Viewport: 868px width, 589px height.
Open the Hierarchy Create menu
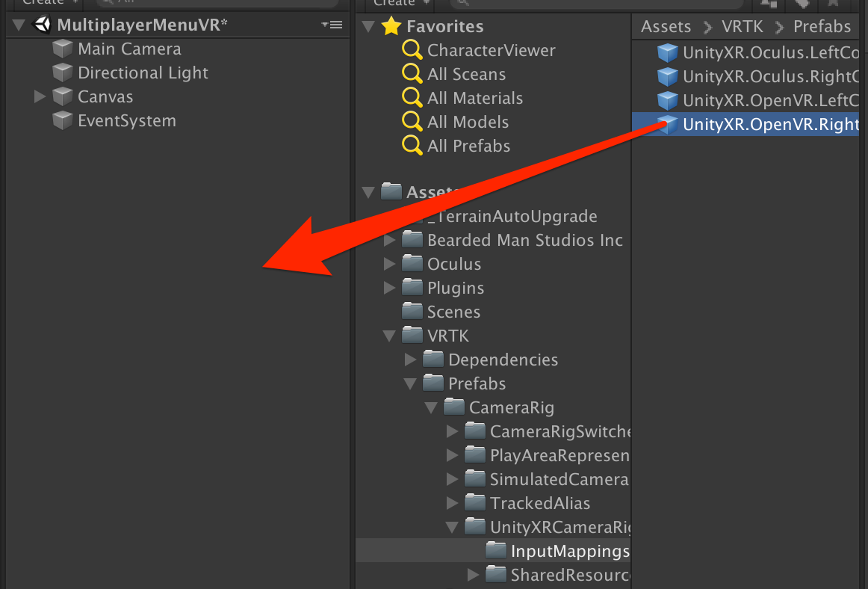(41, 2)
